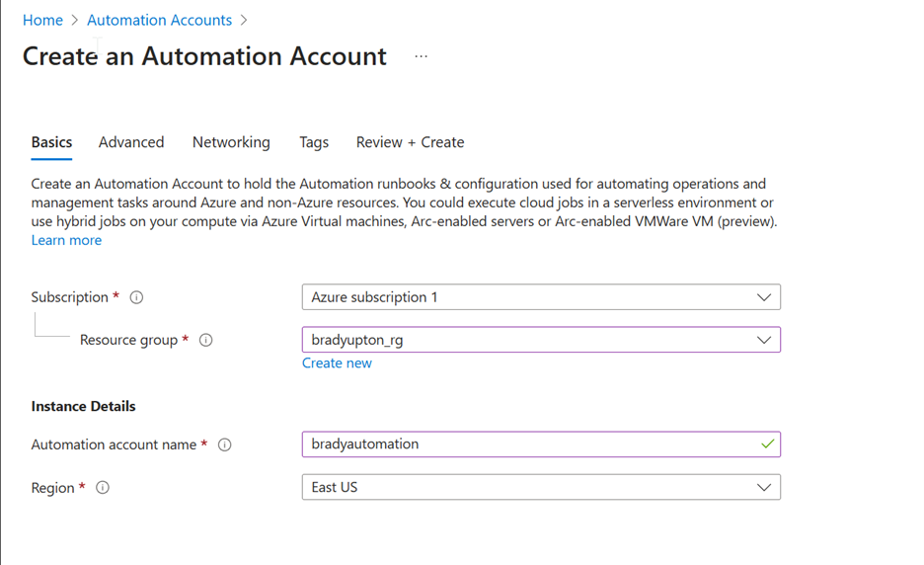This screenshot has width=924, height=565.
Task: Click the breadcrumb chevron after Automation Accounts
Action: 244,20
